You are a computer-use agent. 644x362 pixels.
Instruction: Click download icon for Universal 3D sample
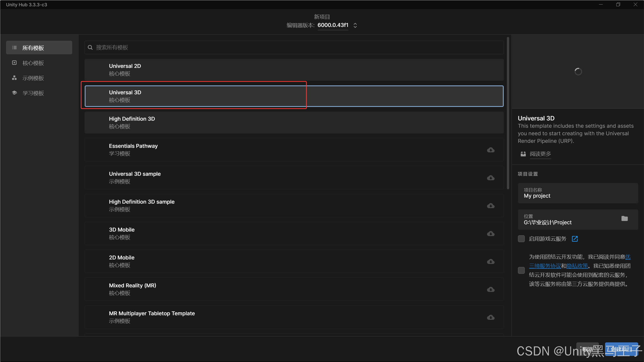pos(491,178)
